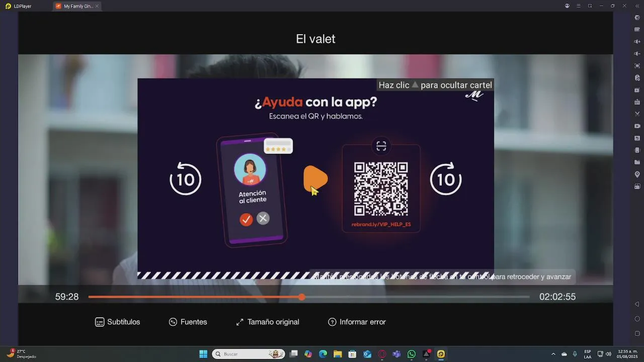Click the rebrand.ly/VIP_HELP_ES link text
The height and width of the screenshot is (362, 644).
point(381,224)
